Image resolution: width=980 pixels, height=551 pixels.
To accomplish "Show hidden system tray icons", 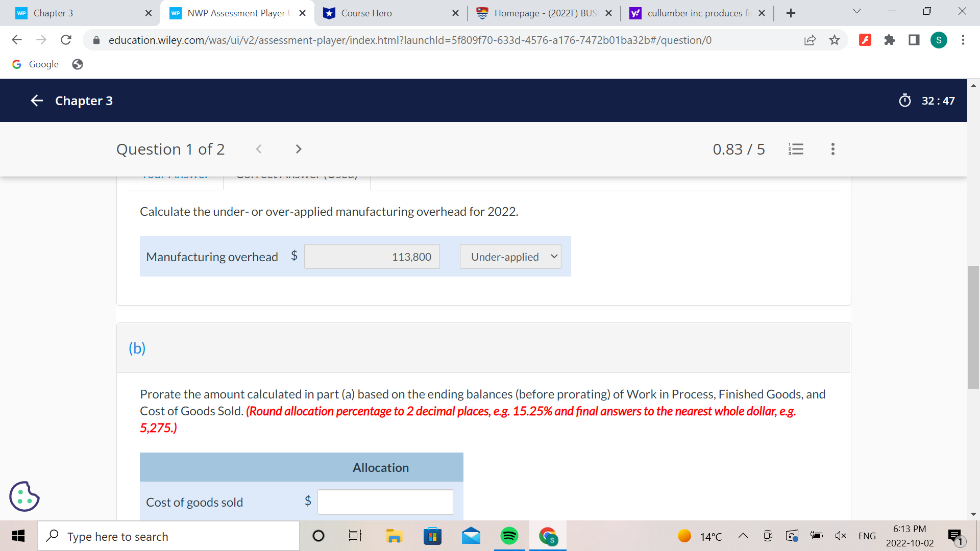I will [x=743, y=536].
